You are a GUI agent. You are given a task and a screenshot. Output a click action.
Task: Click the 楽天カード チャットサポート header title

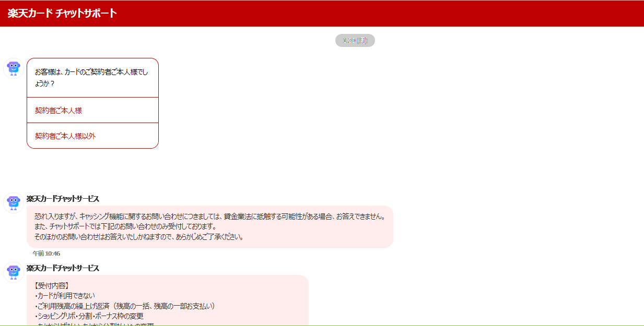point(62,14)
